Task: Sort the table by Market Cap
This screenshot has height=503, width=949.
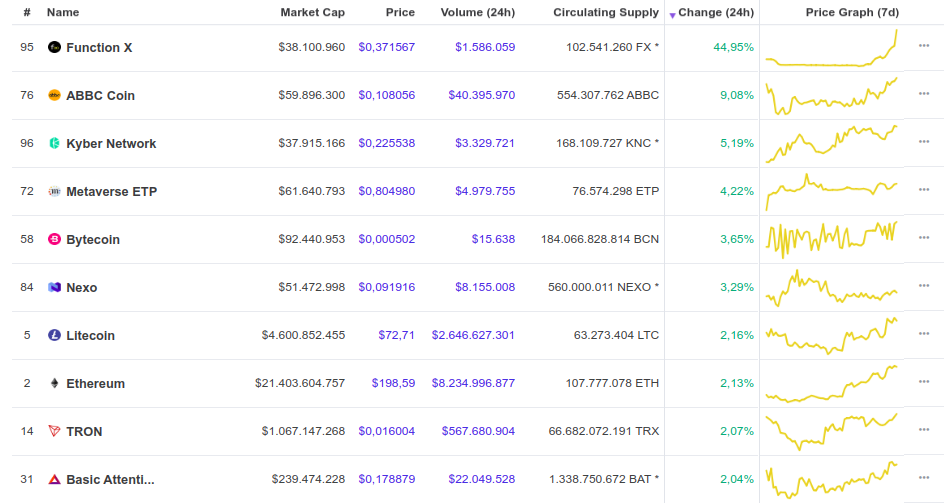Action: point(312,12)
